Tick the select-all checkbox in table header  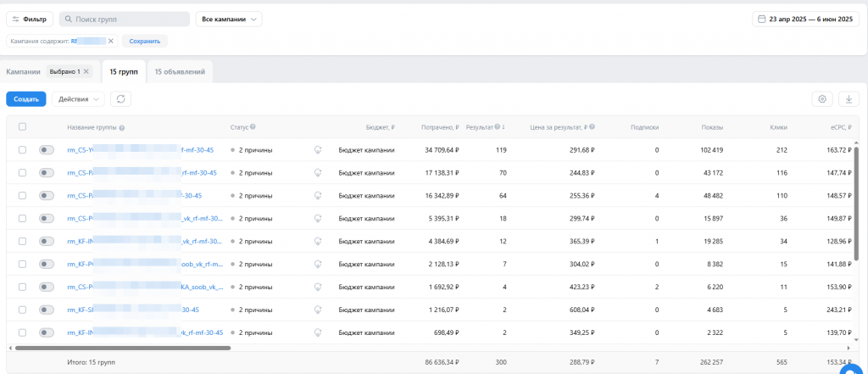23,127
